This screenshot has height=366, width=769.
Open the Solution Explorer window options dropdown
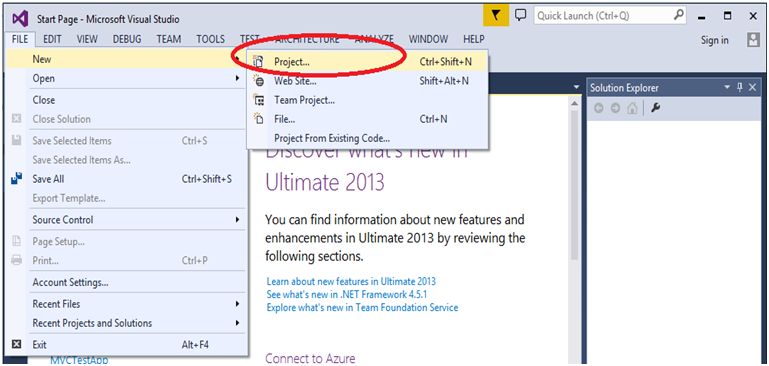point(727,87)
